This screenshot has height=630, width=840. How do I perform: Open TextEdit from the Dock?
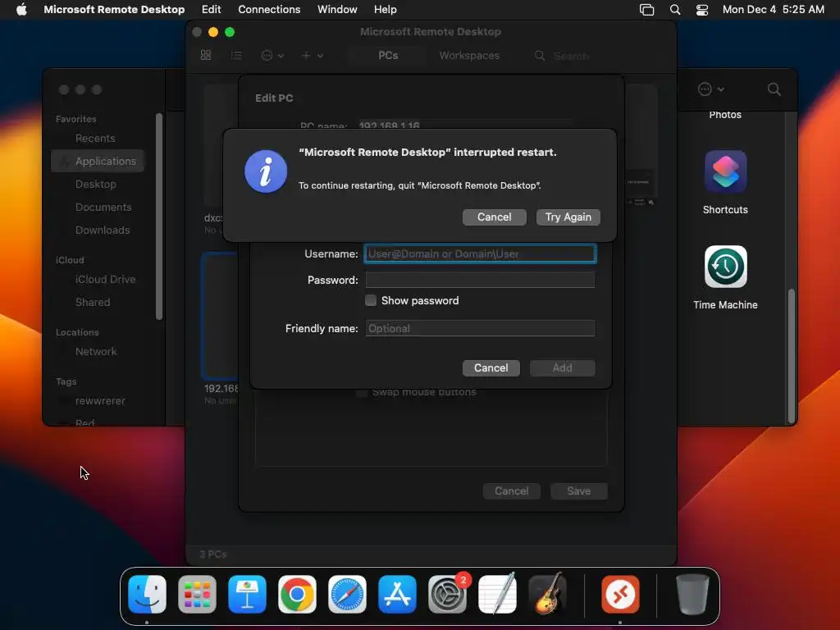pyautogui.click(x=497, y=594)
